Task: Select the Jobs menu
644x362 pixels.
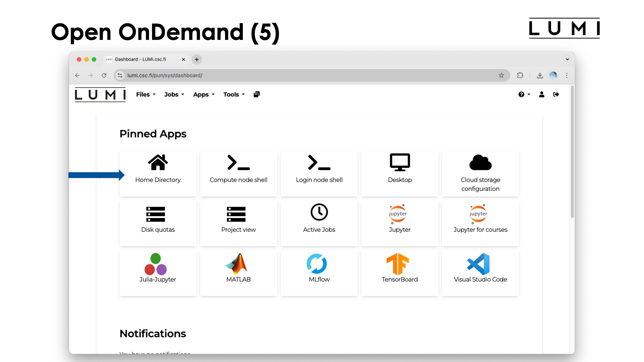Action: click(174, 94)
